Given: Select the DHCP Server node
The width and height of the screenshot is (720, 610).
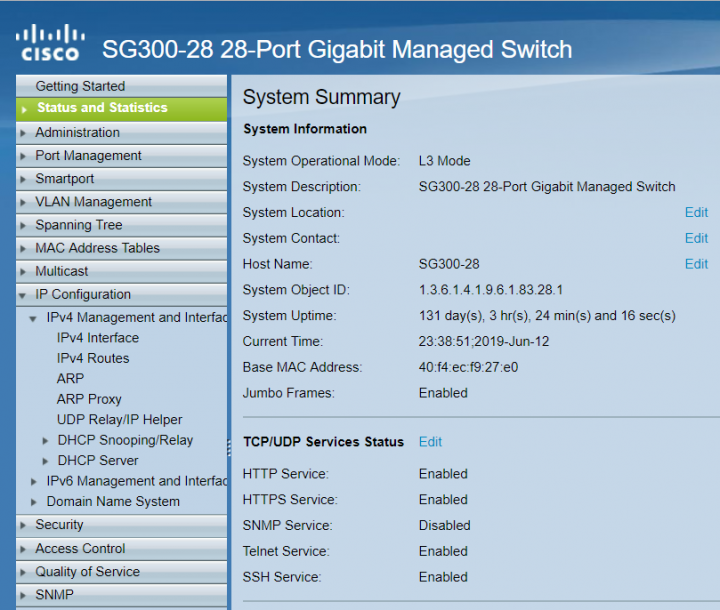Looking at the screenshot, I should pos(98,460).
